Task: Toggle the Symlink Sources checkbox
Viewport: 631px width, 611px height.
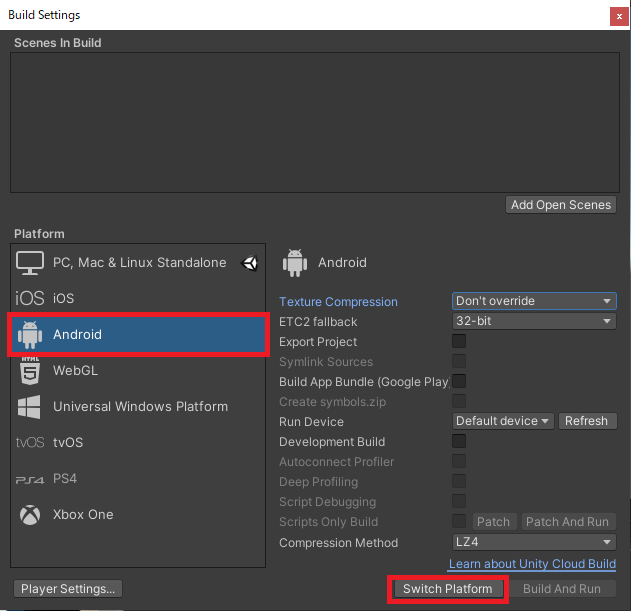Action: (459, 361)
